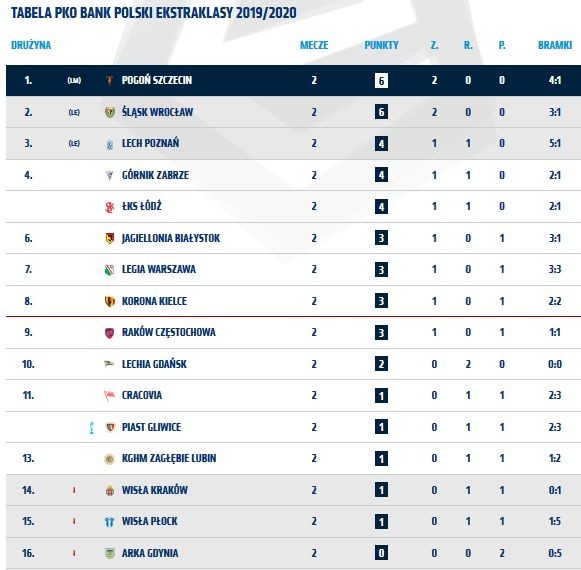Open the Lech Poznań team link

pos(150,143)
